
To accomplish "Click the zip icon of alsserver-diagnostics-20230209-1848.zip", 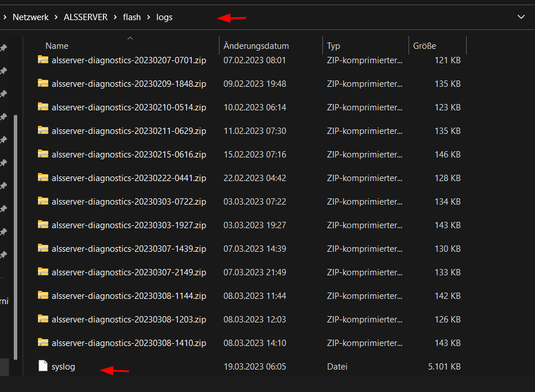I will [x=43, y=83].
